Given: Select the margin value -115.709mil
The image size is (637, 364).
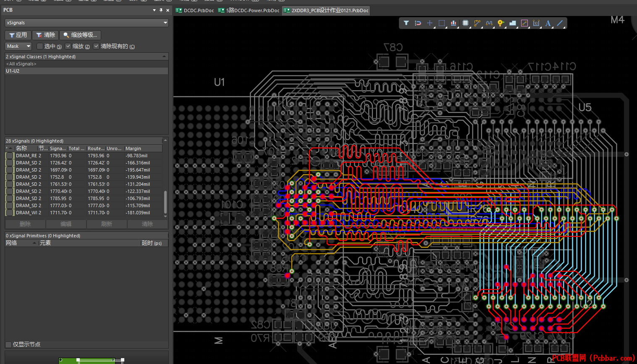Looking at the screenshot, I should tap(138, 205).
